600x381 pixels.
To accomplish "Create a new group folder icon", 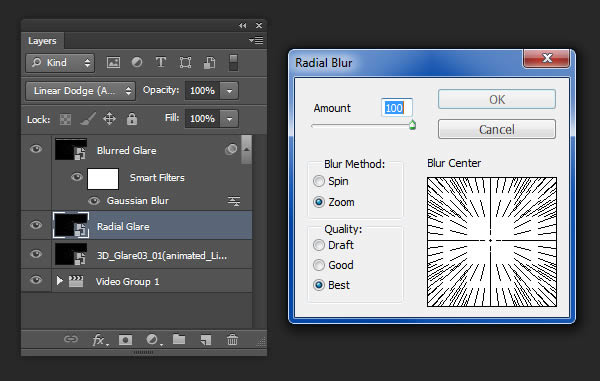I will click(x=179, y=339).
